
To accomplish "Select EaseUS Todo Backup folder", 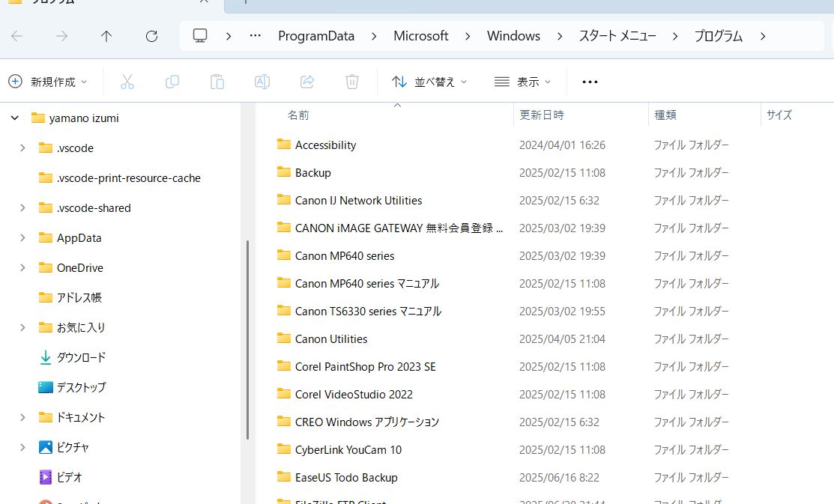I will (346, 478).
